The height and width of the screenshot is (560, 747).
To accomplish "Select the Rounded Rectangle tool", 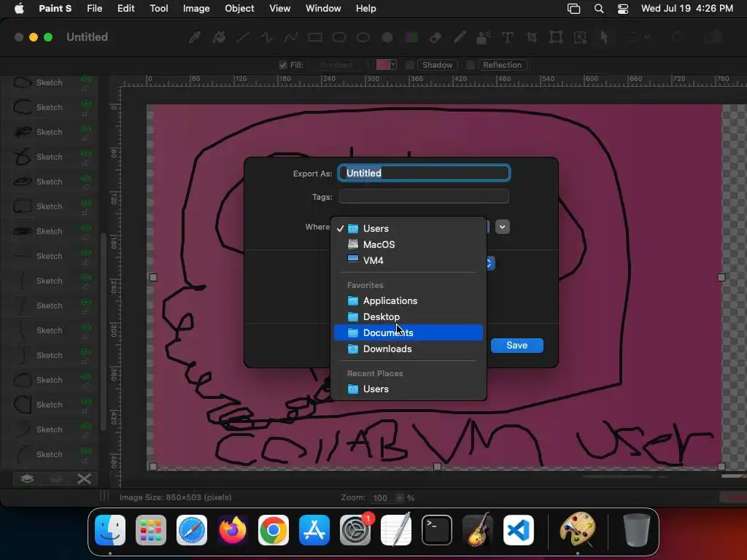I will [339, 37].
